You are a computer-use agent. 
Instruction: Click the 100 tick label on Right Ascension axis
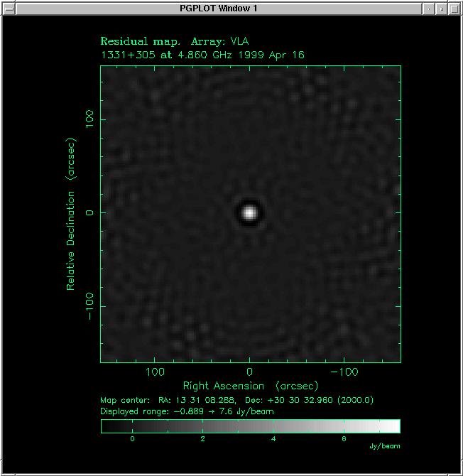[155, 372]
